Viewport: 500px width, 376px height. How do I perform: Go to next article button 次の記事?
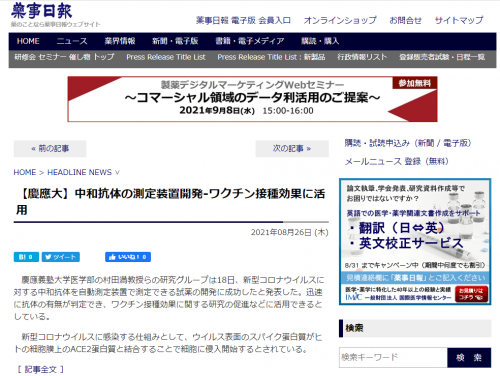click(x=292, y=149)
